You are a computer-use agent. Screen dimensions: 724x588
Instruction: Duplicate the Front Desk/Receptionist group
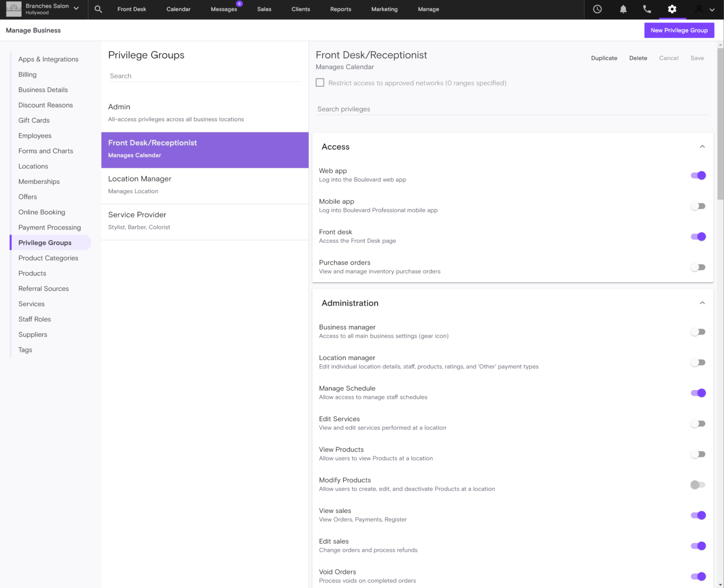tap(604, 58)
